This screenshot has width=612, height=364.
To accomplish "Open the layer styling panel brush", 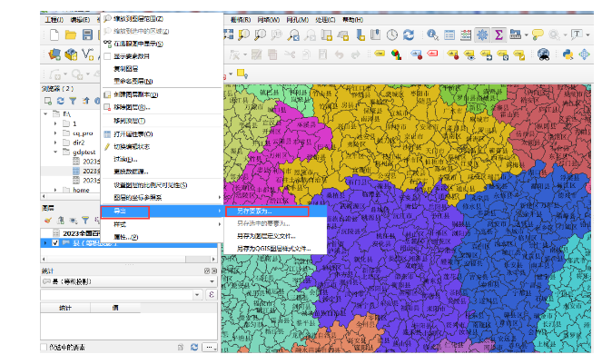I will (x=48, y=221).
